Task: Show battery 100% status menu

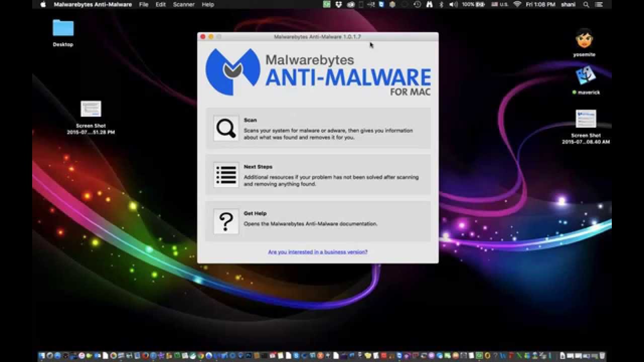Action: coord(474,5)
